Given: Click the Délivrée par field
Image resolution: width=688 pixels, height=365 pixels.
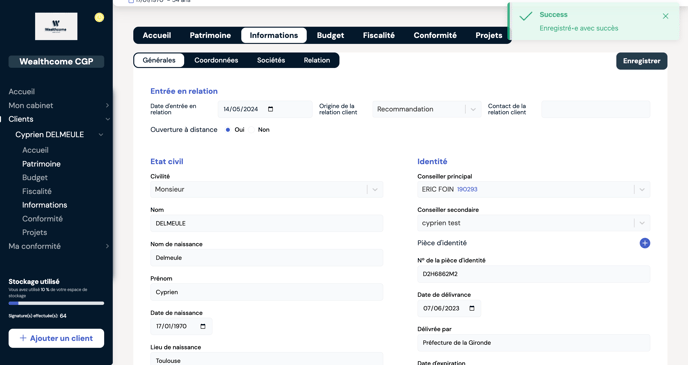Looking at the screenshot, I should [534, 343].
